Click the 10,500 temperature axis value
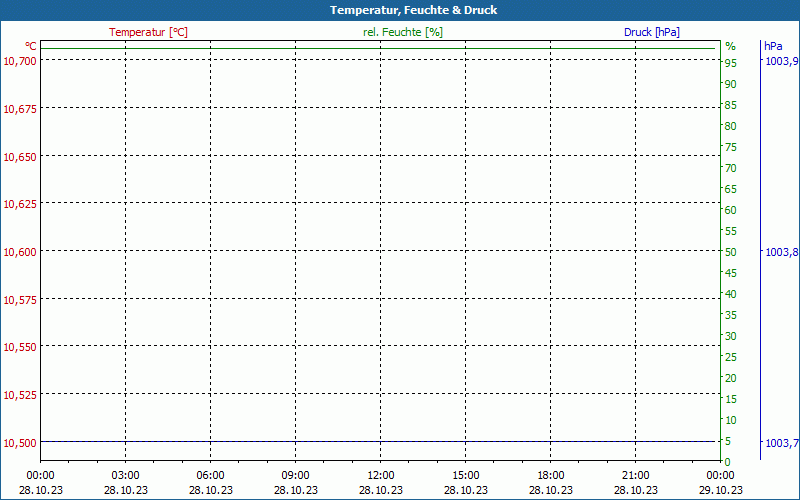Screen dimensions: 800x500 pyautogui.click(x=20, y=443)
